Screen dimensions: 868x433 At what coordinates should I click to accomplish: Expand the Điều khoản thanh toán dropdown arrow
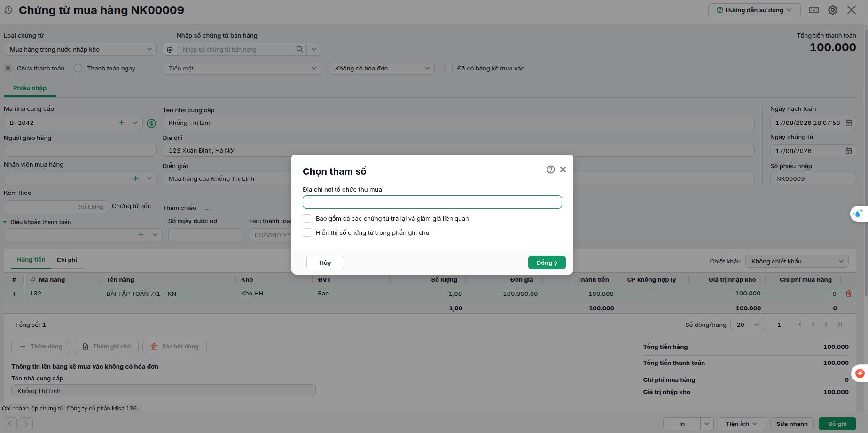(155, 235)
